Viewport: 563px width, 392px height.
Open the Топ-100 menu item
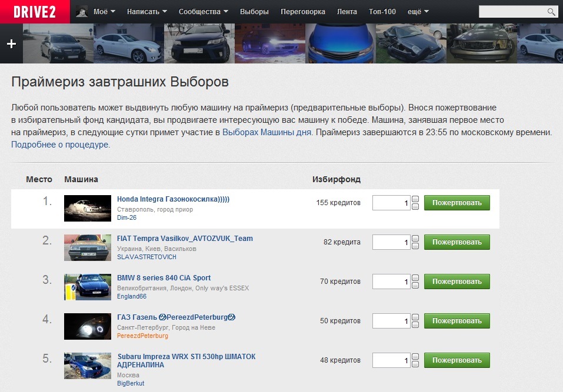click(382, 12)
